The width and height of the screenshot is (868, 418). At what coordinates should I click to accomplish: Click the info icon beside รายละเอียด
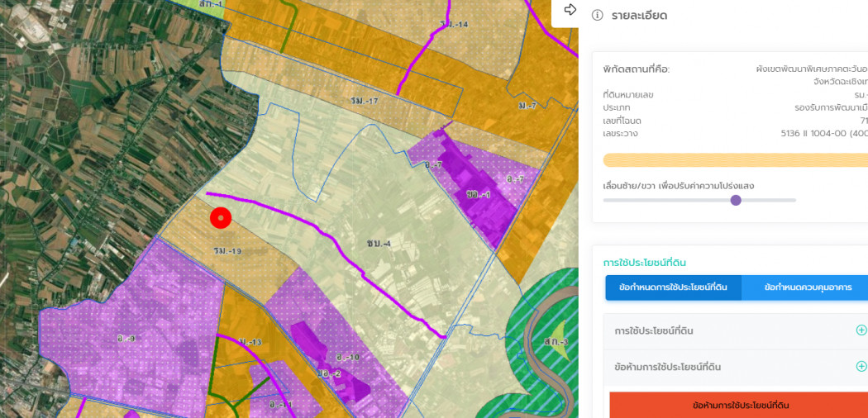597,16
